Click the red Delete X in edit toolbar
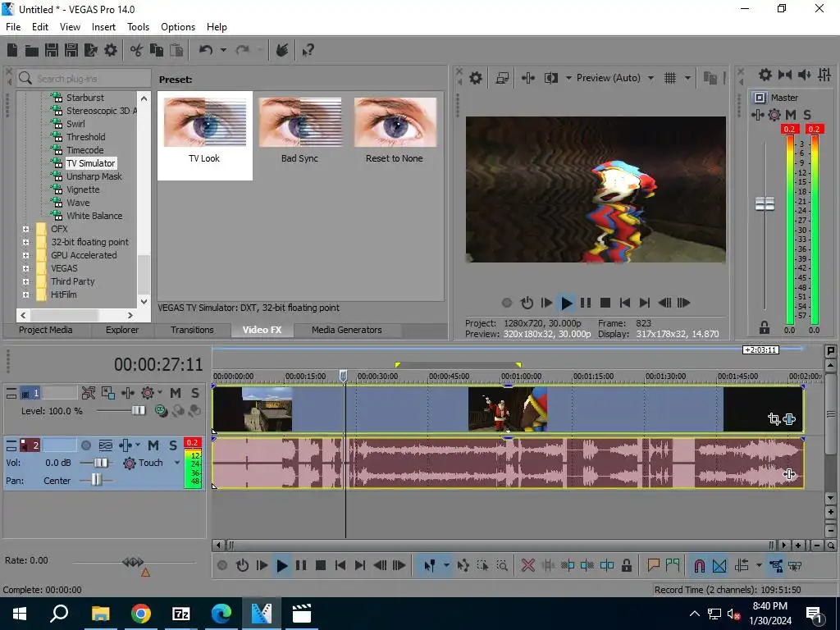The image size is (840, 630). [527, 565]
